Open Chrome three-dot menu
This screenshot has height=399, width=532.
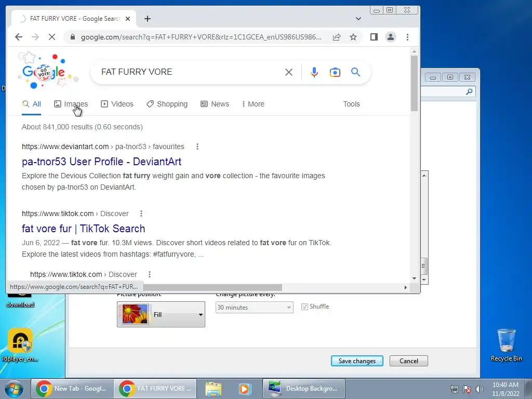tap(407, 37)
